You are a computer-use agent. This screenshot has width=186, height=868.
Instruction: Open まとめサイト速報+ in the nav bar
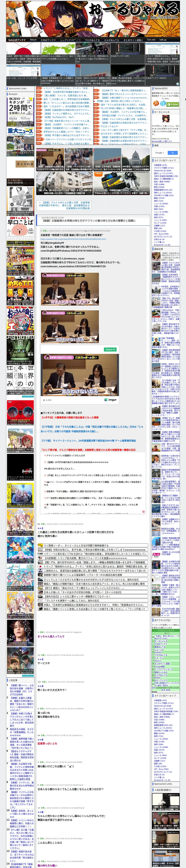[133, 40]
